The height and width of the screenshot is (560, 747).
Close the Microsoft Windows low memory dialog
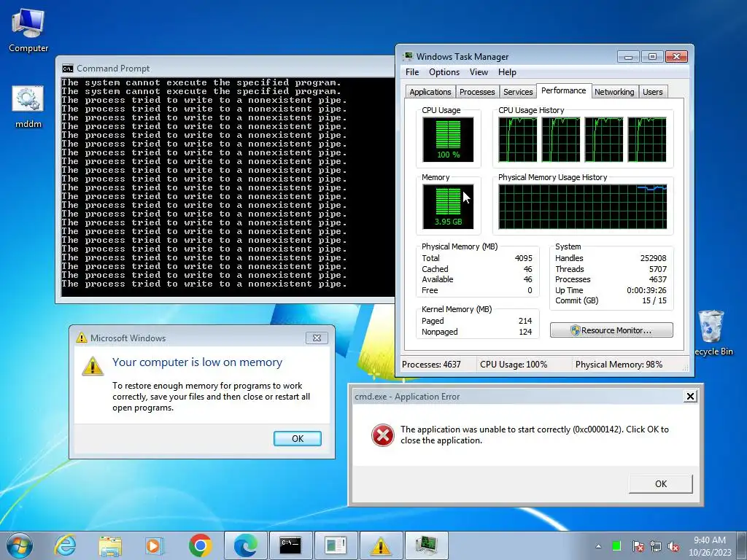[x=317, y=338]
